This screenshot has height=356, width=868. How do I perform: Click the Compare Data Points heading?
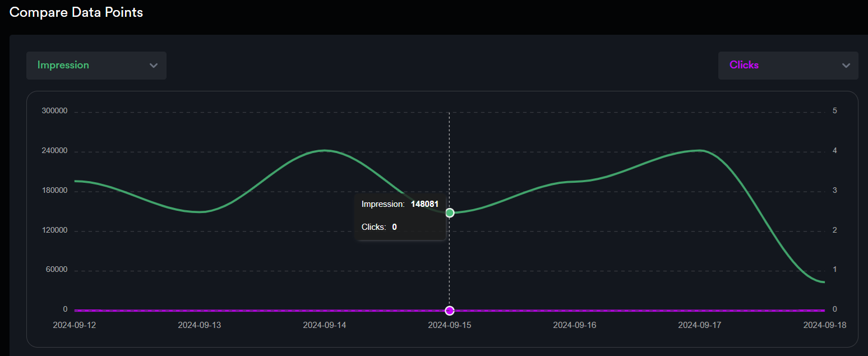[76, 12]
